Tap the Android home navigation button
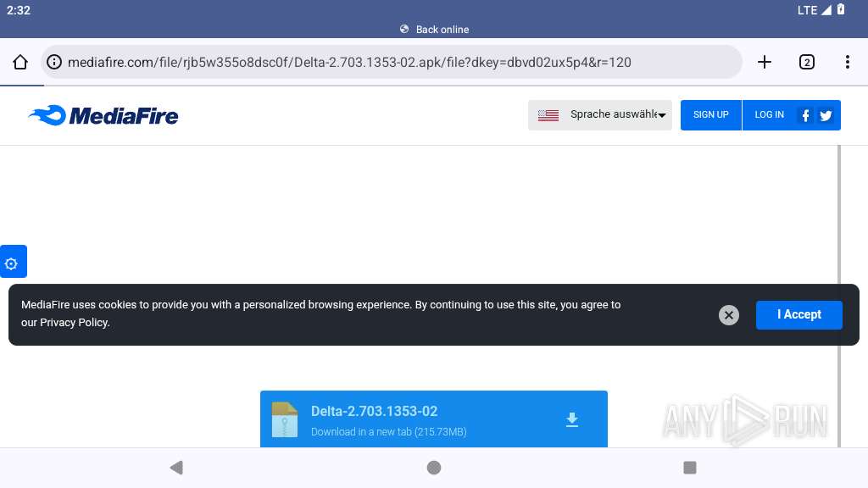Viewport: 868px width, 488px height. click(x=434, y=468)
